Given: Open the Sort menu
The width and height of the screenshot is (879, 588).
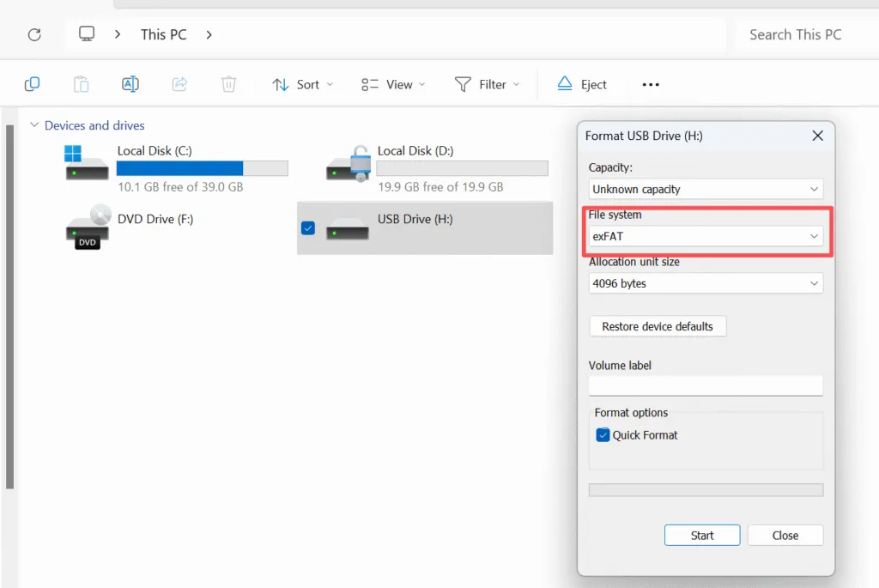Looking at the screenshot, I should tap(302, 84).
